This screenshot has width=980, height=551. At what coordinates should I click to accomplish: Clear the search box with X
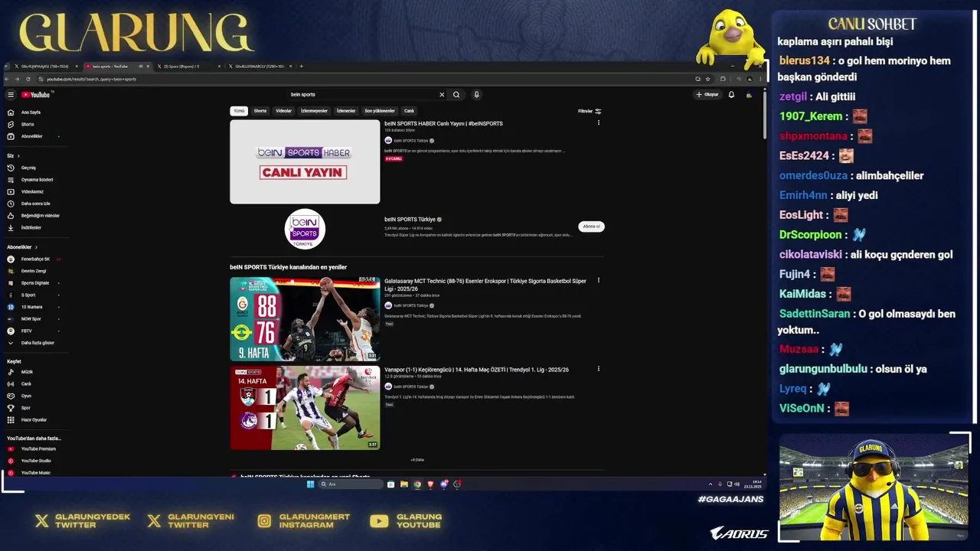click(x=442, y=95)
